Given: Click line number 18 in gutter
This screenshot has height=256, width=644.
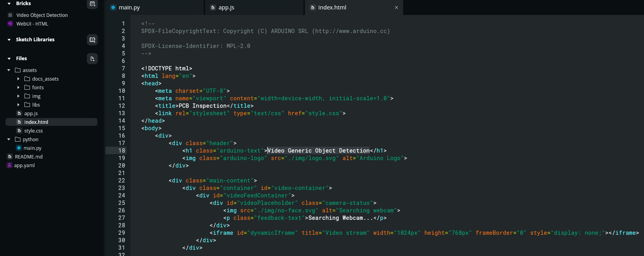Looking at the screenshot, I should 122,151.
